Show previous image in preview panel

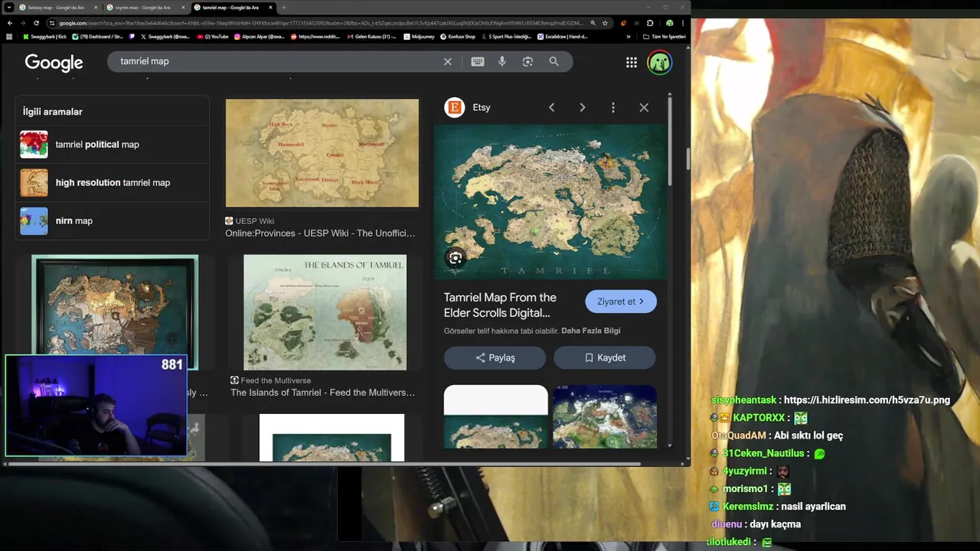(x=551, y=108)
